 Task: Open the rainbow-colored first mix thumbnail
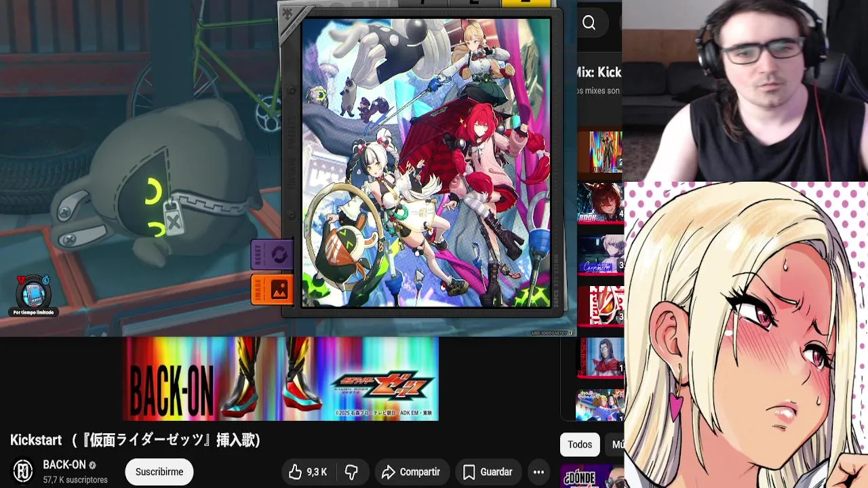point(600,152)
